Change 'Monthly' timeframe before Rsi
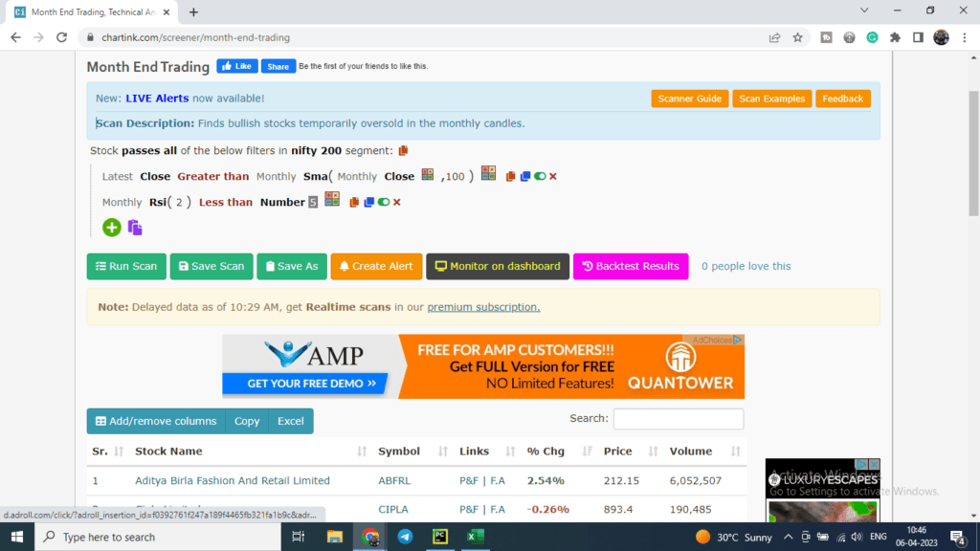This screenshot has width=980, height=551. click(x=122, y=203)
